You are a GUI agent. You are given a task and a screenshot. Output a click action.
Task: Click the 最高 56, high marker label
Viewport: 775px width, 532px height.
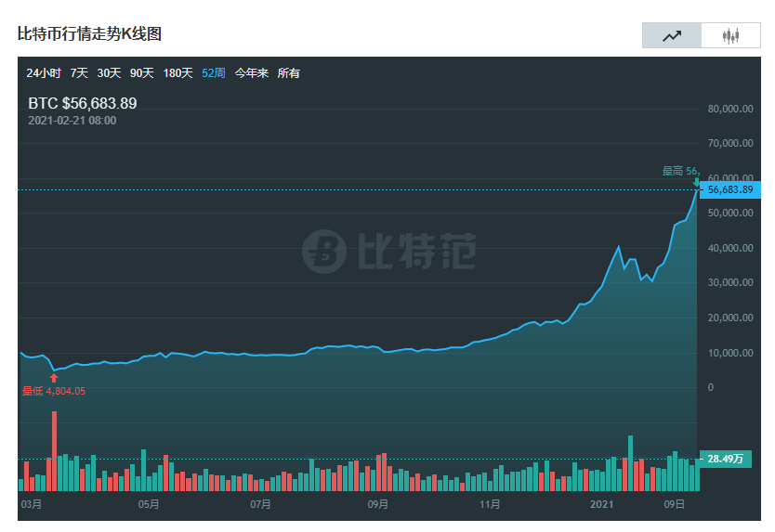pyautogui.click(x=681, y=171)
